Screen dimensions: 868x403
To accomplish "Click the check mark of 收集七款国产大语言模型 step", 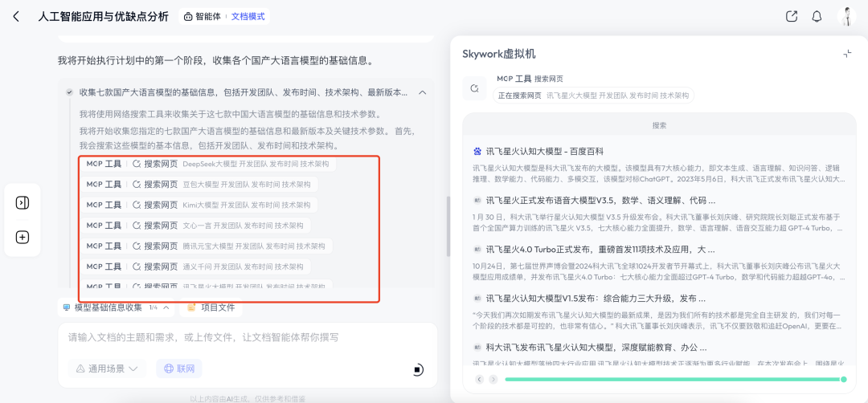I will coord(69,92).
